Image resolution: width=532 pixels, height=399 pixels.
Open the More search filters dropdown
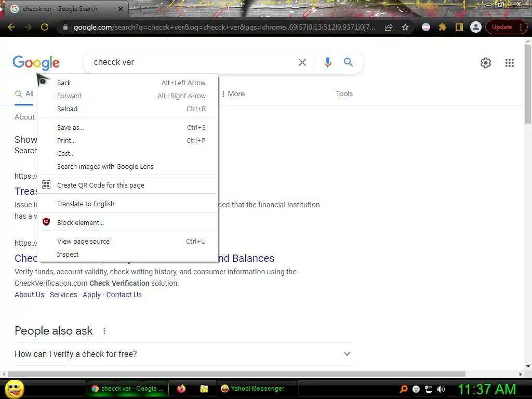pos(233,94)
